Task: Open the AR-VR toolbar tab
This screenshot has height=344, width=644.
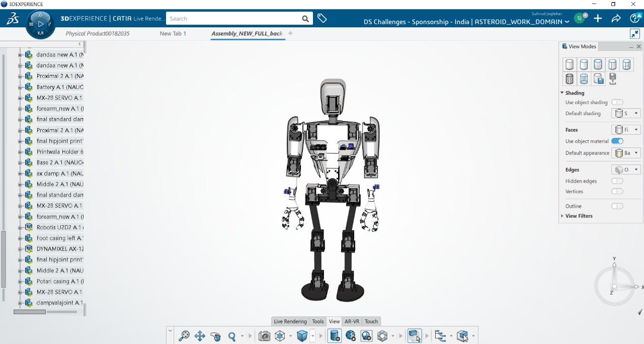Action: pos(352,321)
